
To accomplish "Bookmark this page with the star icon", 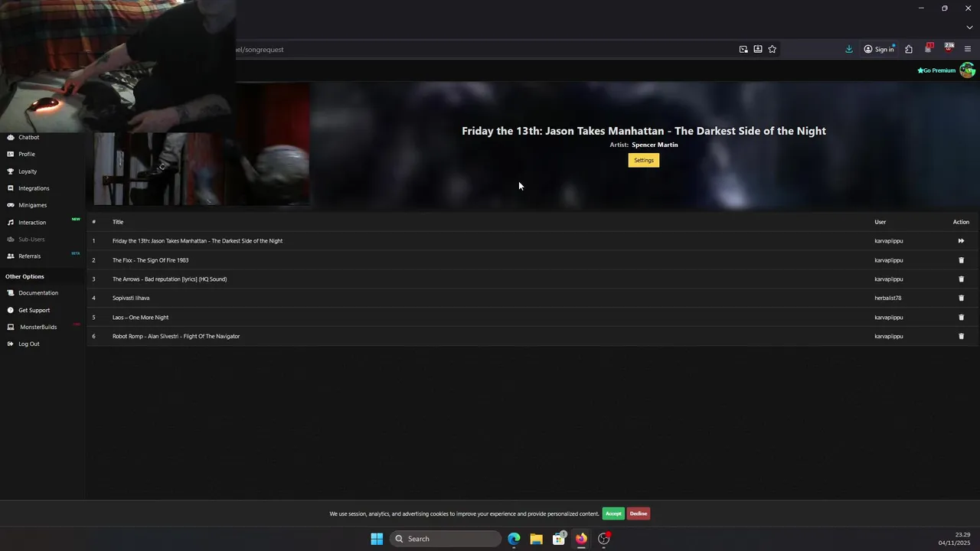I will coord(773,49).
